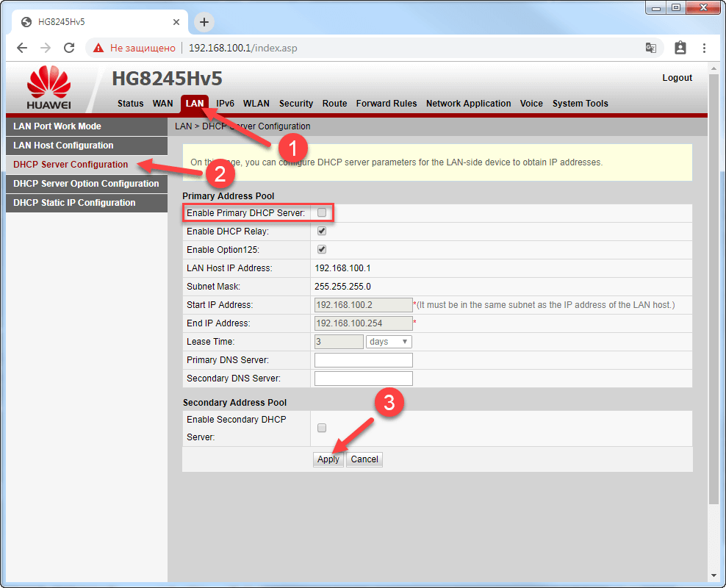This screenshot has height=588, width=726.
Task: Click the browser profile icon
Action: tap(680, 47)
